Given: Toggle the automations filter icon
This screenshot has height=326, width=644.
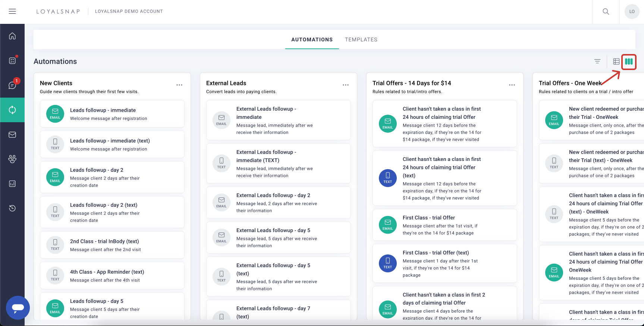Looking at the screenshot, I should [597, 61].
